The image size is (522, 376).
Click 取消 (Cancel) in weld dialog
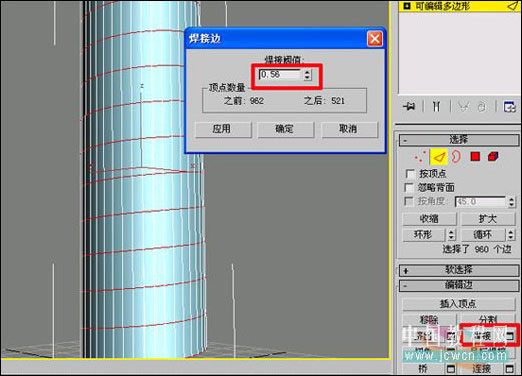350,129
